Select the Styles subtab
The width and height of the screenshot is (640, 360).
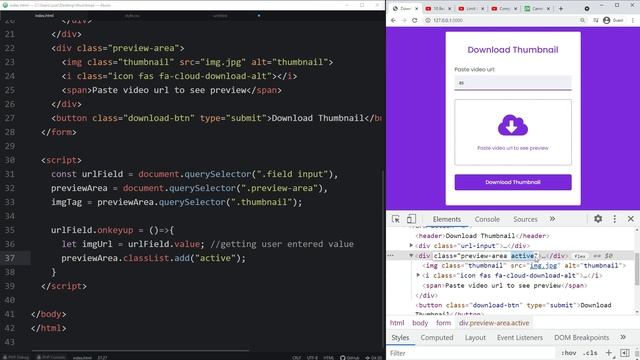(400, 338)
